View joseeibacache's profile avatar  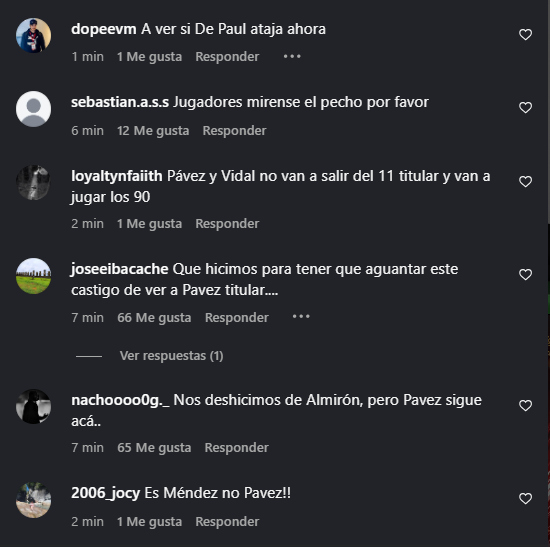click(x=33, y=276)
